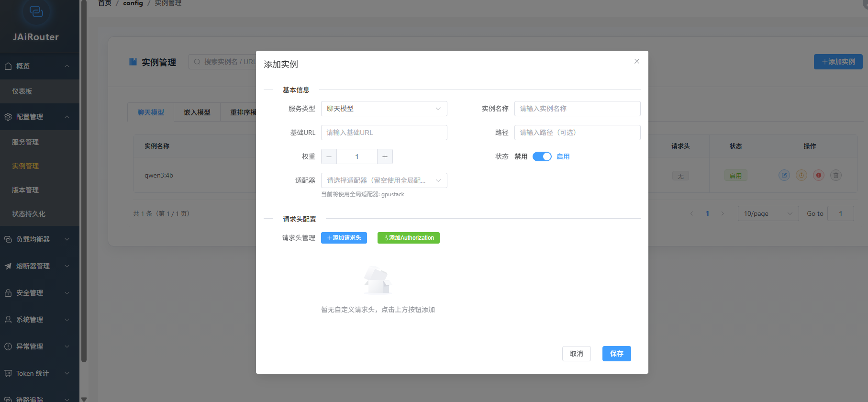Screen dimensions: 868x402
Task: Expand the 安全管理 sidebar menu
Action: (x=67, y=293)
